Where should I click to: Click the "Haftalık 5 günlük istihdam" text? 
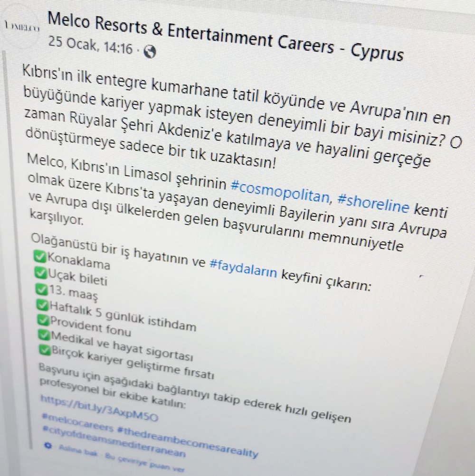123,316
